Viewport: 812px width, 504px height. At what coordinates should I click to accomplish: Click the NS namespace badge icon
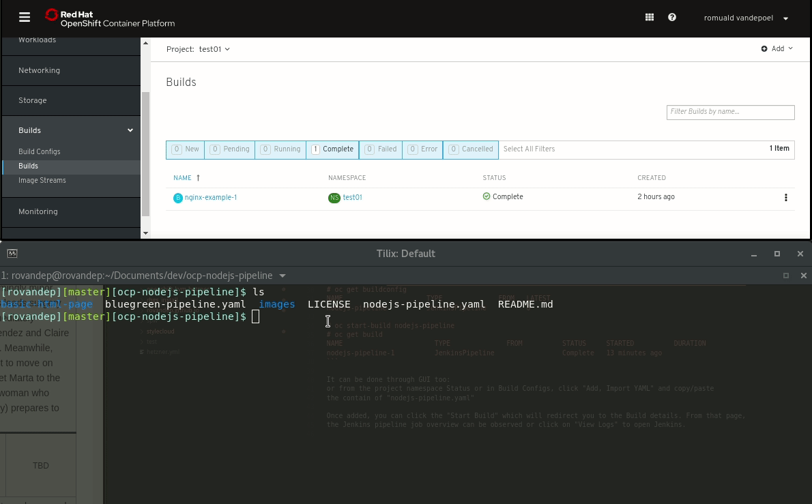(x=334, y=198)
